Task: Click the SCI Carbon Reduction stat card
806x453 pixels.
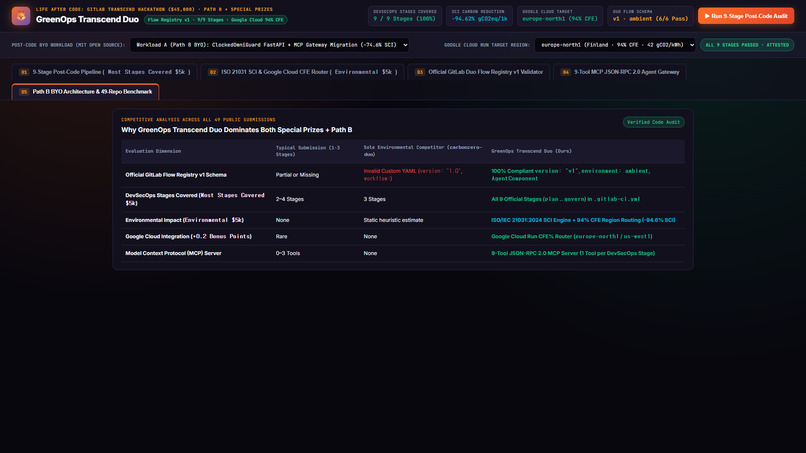Action: pos(479,15)
